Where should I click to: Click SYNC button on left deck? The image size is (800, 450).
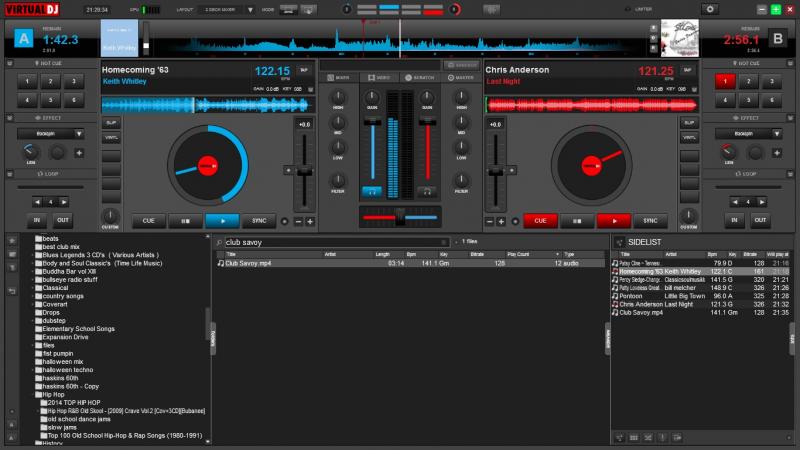tap(259, 221)
